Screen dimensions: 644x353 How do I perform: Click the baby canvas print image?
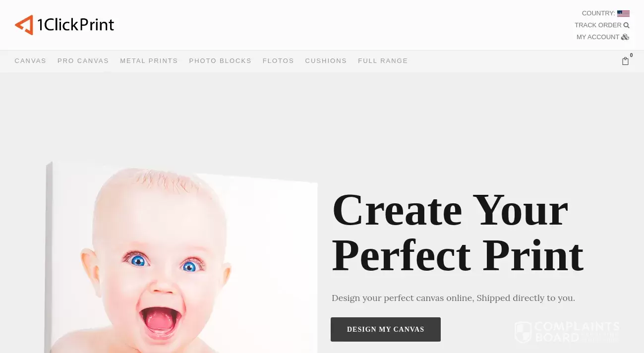pos(181,257)
